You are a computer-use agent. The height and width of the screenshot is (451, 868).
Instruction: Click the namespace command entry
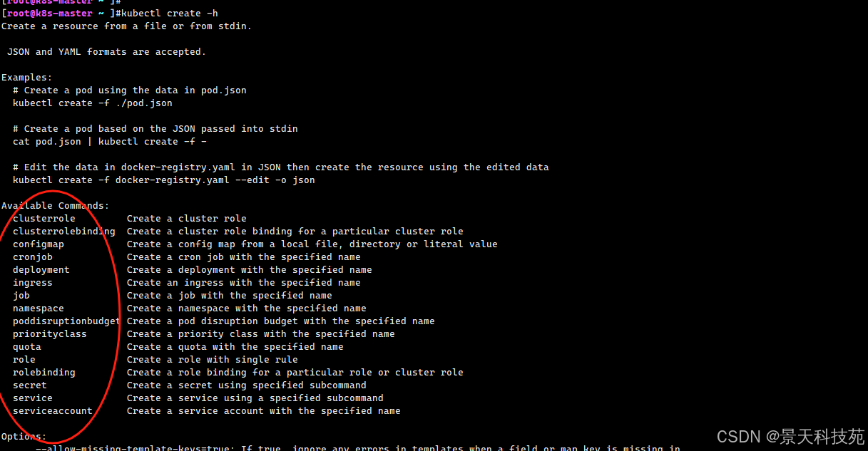38,309
